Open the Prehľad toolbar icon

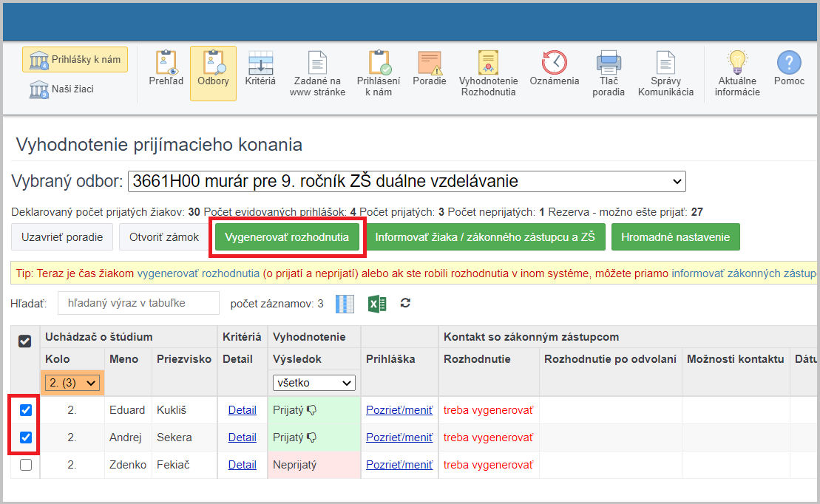click(166, 69)
